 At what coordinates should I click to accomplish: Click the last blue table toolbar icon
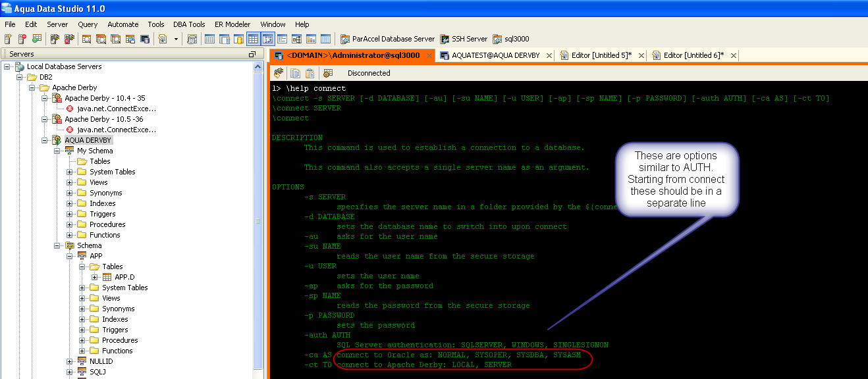[x=325, y=39]
